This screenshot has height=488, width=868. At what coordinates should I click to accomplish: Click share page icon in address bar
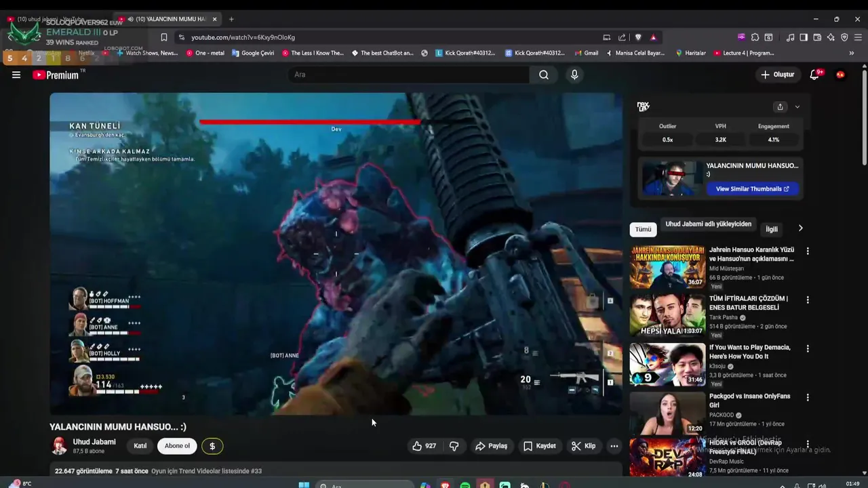click(622, 37)
